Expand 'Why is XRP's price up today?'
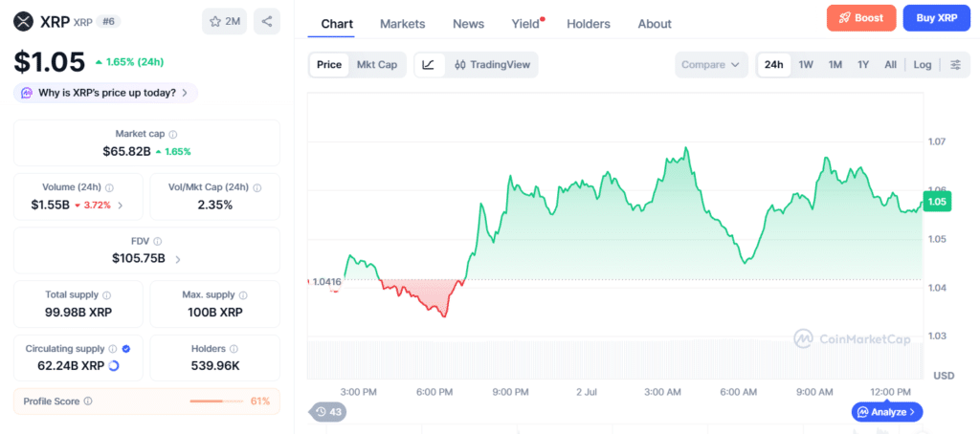This screenshot has height=434, width=980. pos(105,93)
